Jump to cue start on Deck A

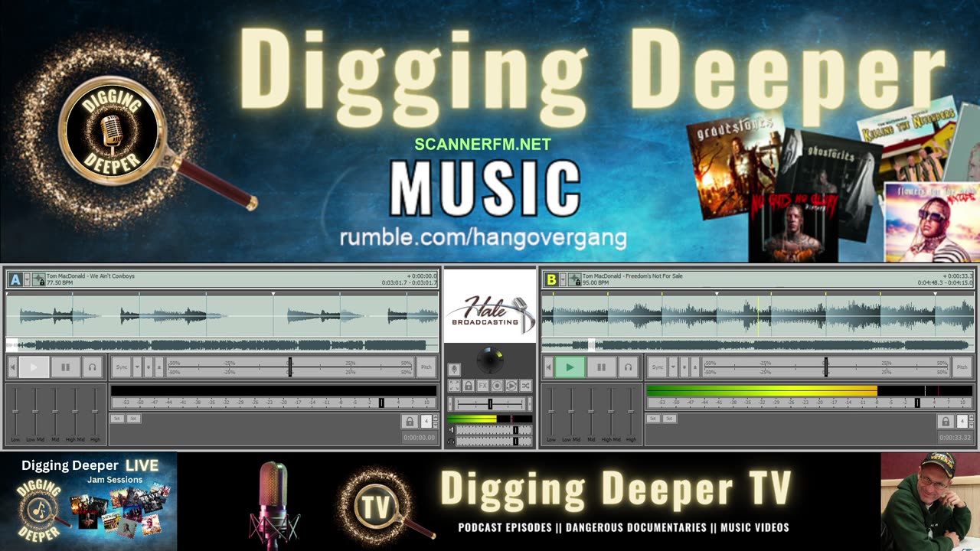point(12,367)
